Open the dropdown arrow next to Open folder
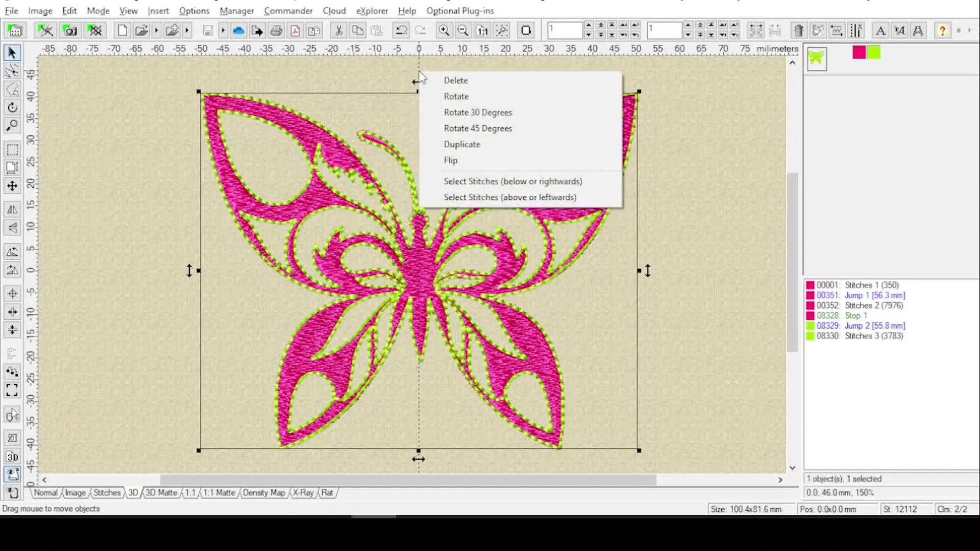 point(156,31)
